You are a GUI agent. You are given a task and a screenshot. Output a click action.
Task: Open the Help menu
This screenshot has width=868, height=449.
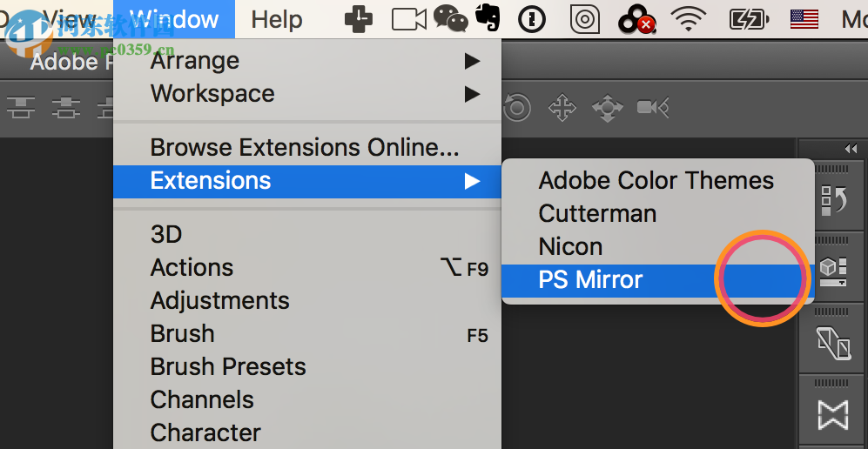point(277,20)
